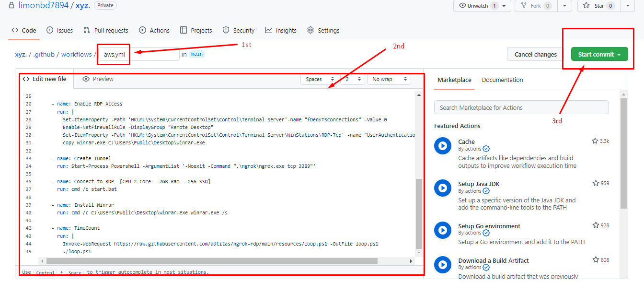This screenshot has width=644, height=282.
Task: Click the editor scroll down arrow
Action: [x=419, y=253]
